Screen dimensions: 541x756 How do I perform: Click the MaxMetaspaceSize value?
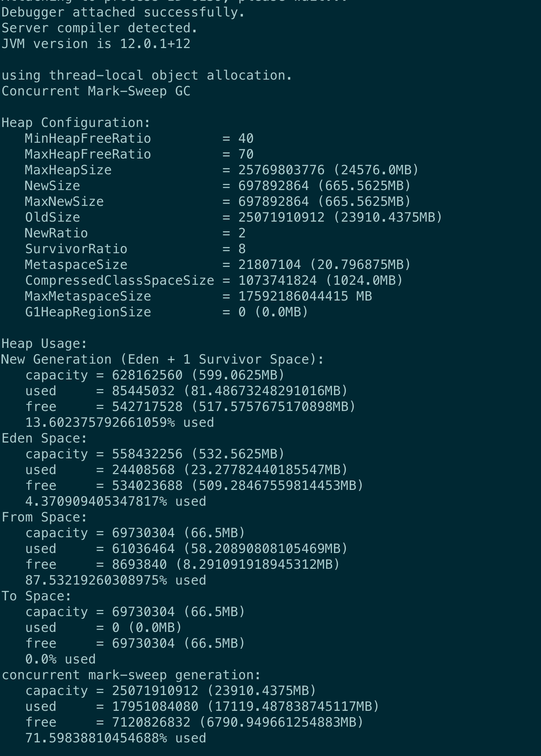(305, 296)
